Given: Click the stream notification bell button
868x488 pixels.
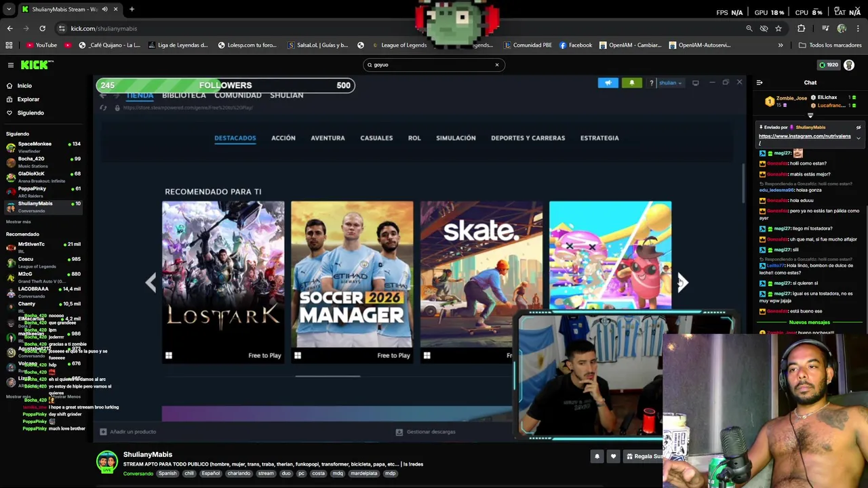Looking at the screenshot, I should tap(597, 456).
